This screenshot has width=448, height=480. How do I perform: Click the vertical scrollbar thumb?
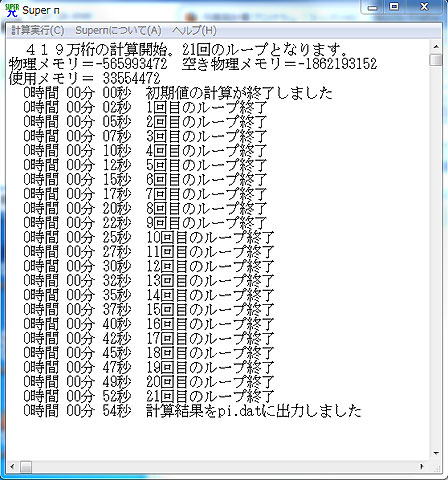[x=436, y=60]
